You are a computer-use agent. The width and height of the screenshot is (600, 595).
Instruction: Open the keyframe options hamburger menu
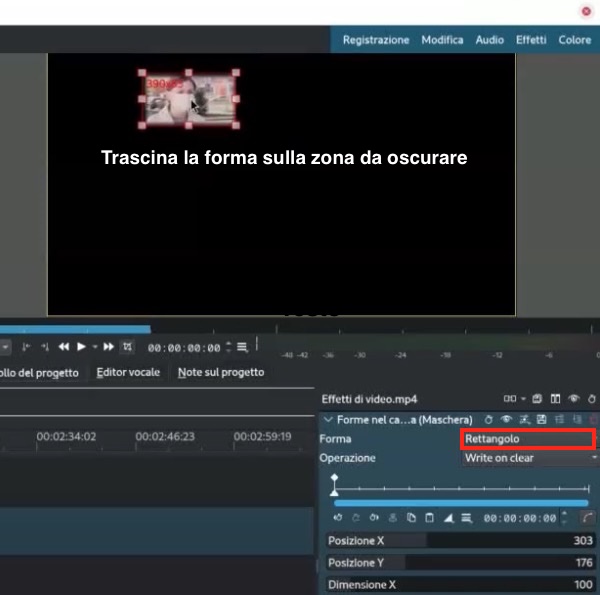tap(466, 518)
